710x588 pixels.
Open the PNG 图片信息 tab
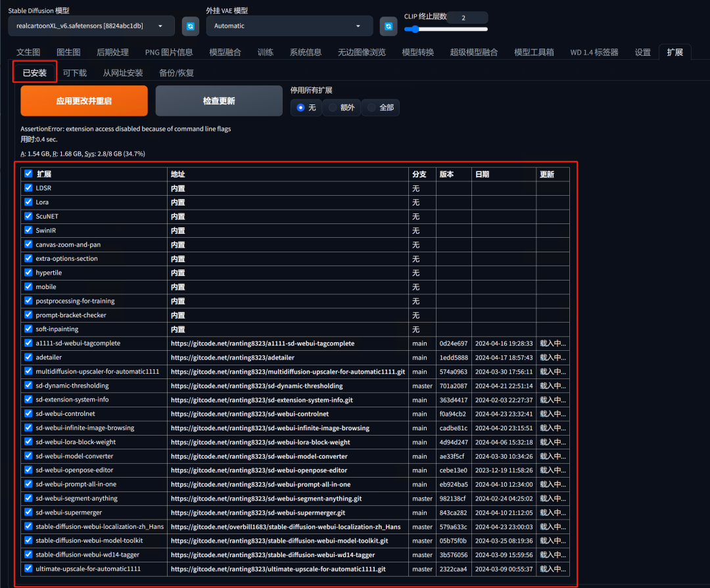click(169, 52)
